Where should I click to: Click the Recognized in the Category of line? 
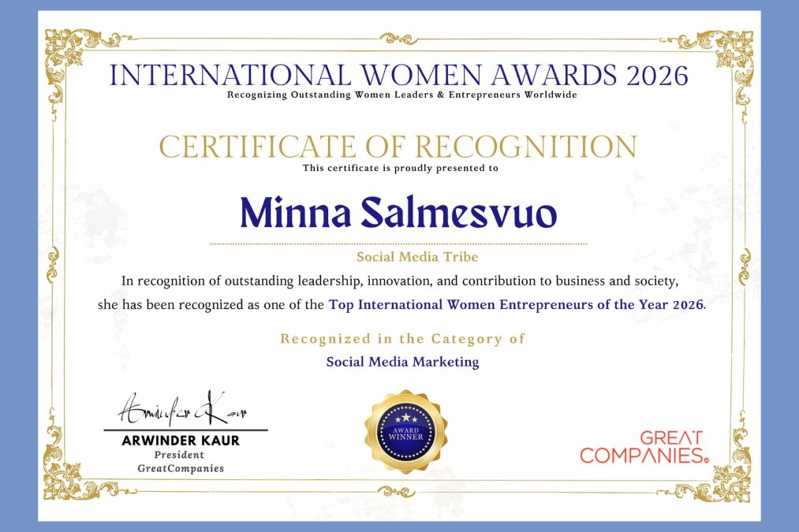point(402,339)
